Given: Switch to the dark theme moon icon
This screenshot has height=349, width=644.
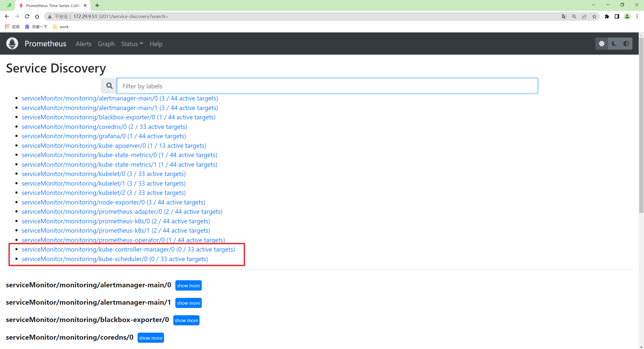Looking at the screenshot, I should 614,44.
